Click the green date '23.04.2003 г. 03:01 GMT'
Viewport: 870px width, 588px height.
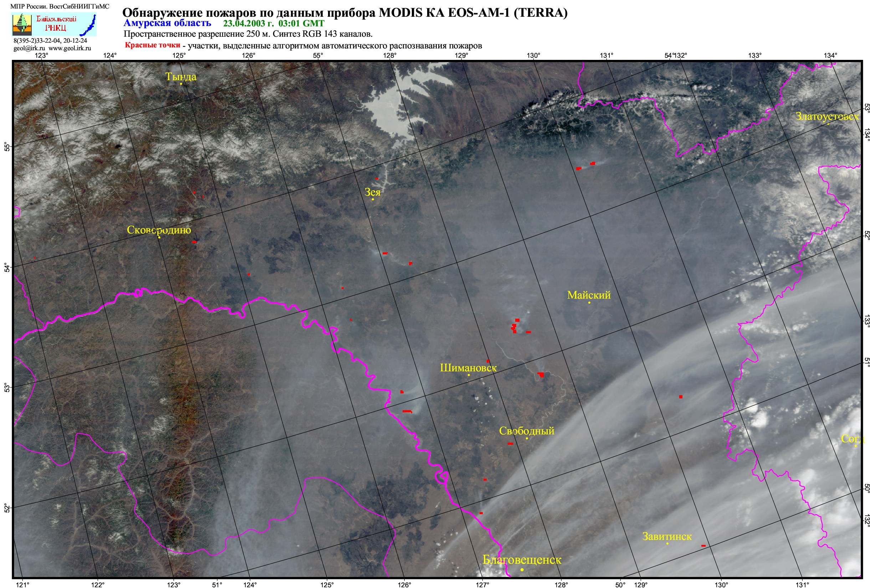click(273, 23)
